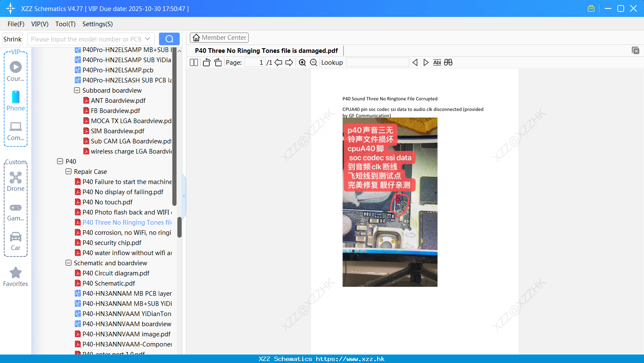Open Sub CAM LGA Boardview.pdf
This screenshot has width=644, height=363.
(x=131, y=141)
